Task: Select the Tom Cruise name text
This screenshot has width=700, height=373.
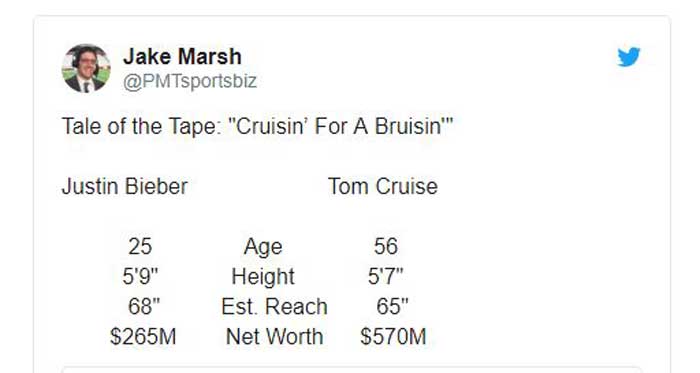Action: 383,186
